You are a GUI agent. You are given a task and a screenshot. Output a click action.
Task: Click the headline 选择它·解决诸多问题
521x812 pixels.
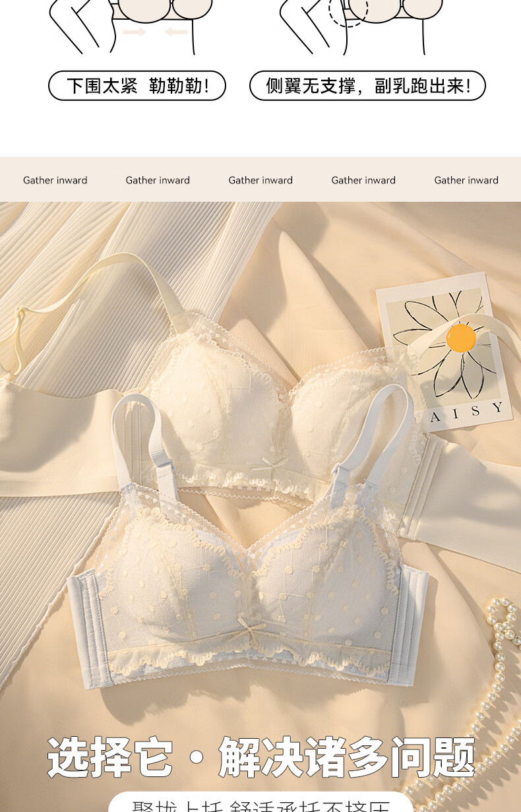click(x=260, y=757)
